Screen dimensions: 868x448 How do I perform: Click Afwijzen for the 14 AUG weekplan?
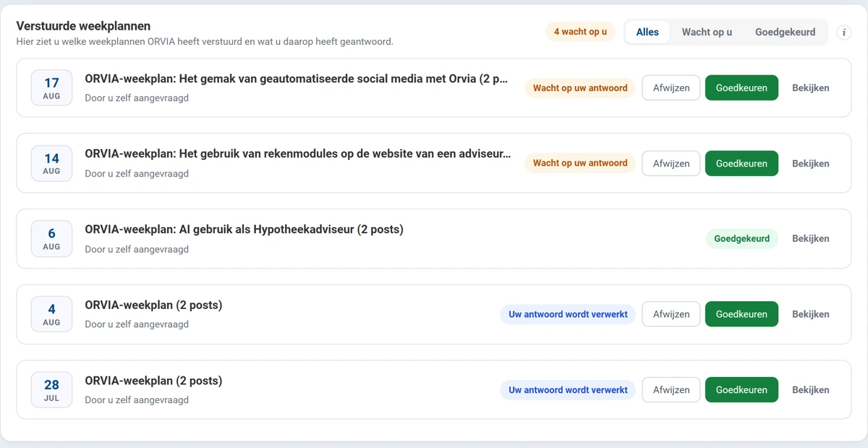click(x=671, y=164)
